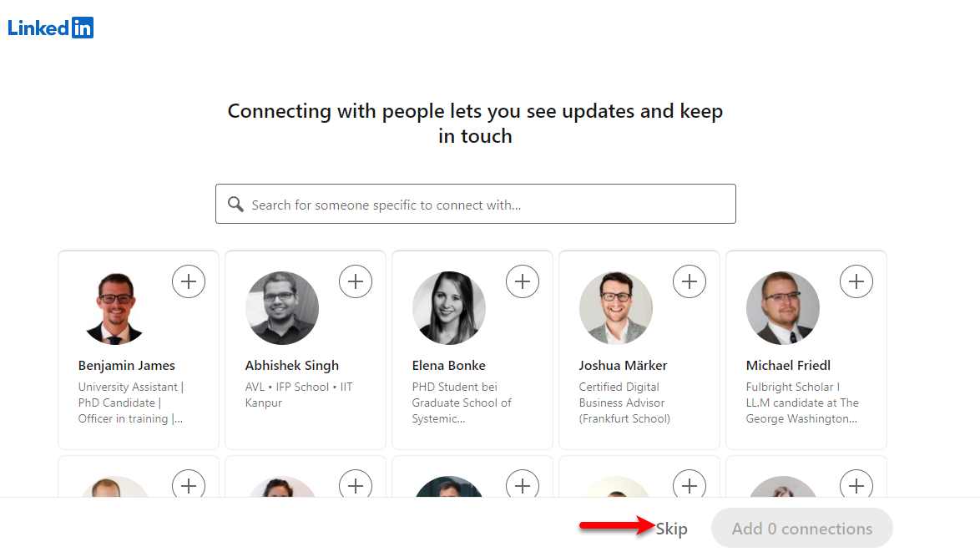Viewport: 980px width, 557px height.
Task: Click the Add 0 connections button
Action: (x=802, y=529)
